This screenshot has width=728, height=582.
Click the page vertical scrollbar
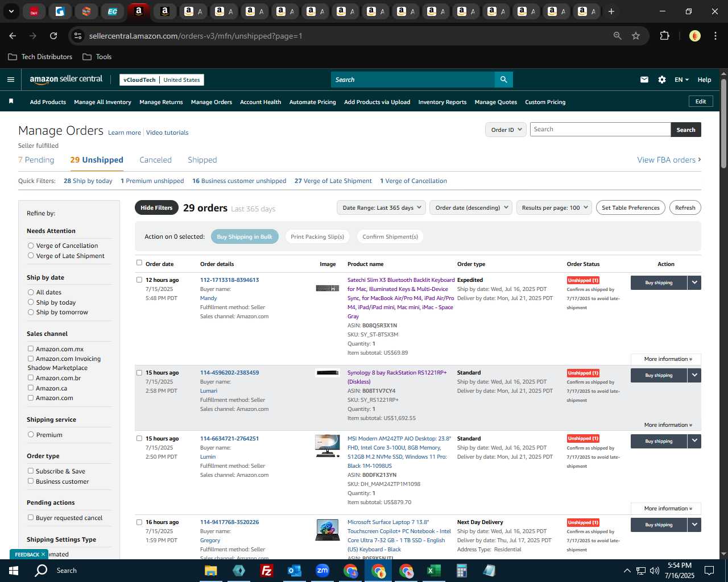[724, 122]
